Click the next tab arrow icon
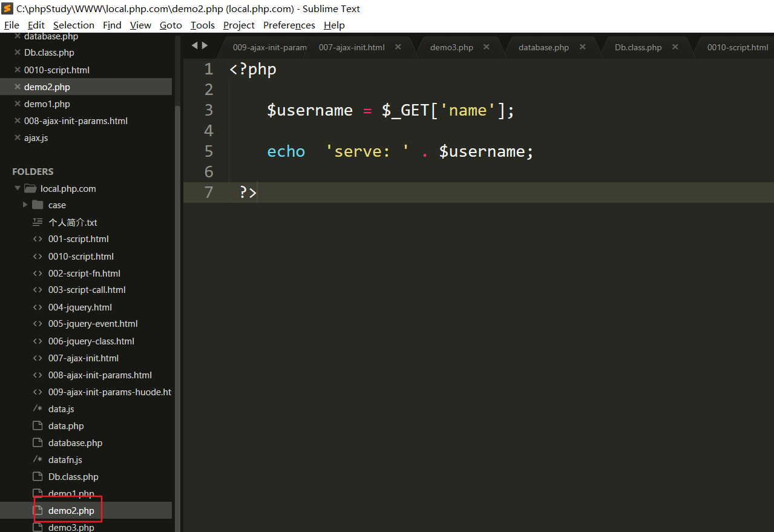The height and width of the screenshot is (532, 774). [x=205, y=45]
